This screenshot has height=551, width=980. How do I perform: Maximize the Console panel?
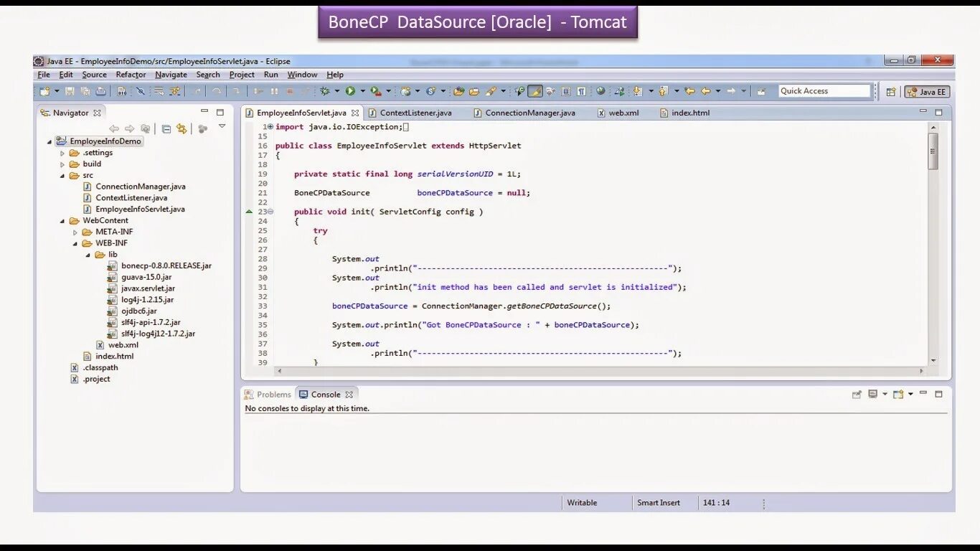pos(938,393)
